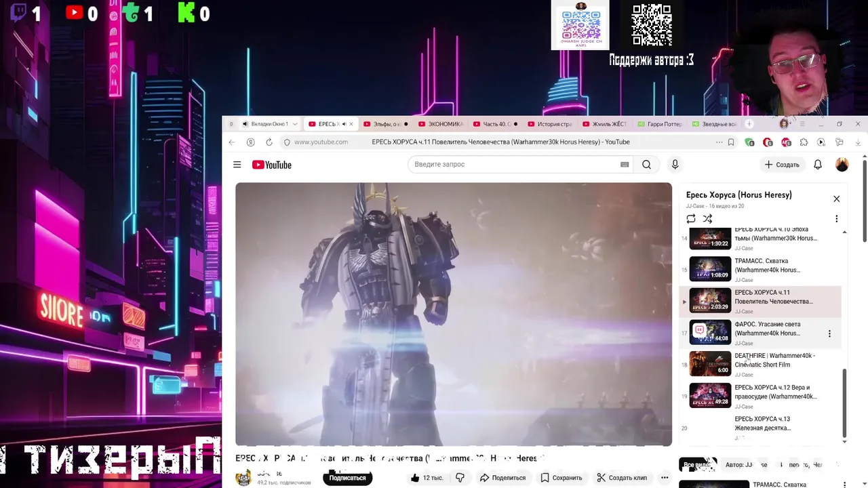Click the Создать create button

pyautogui.click(x=782, y=165)
